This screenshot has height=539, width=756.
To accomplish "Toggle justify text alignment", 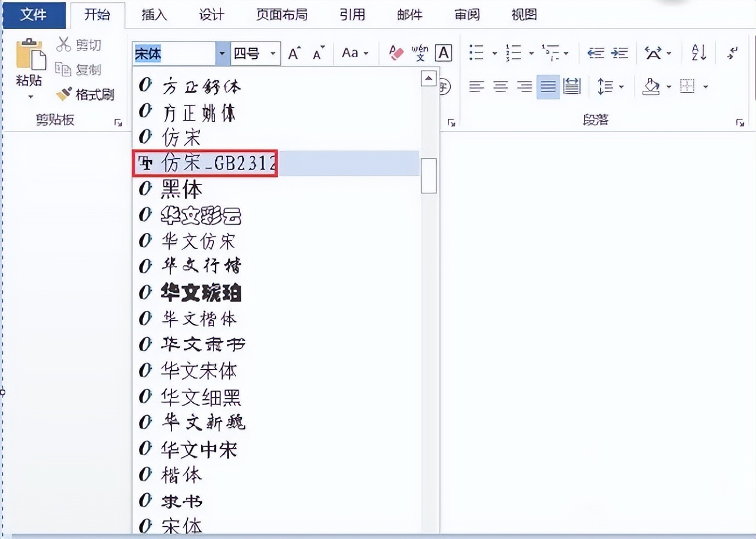I will 548,87.
